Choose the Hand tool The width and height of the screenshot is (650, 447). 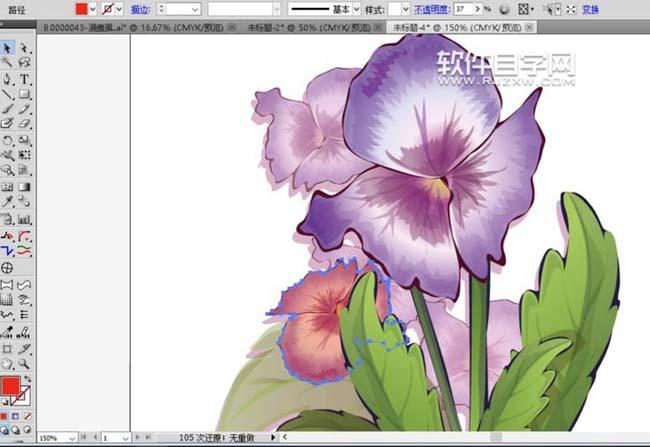pos(8,363)
